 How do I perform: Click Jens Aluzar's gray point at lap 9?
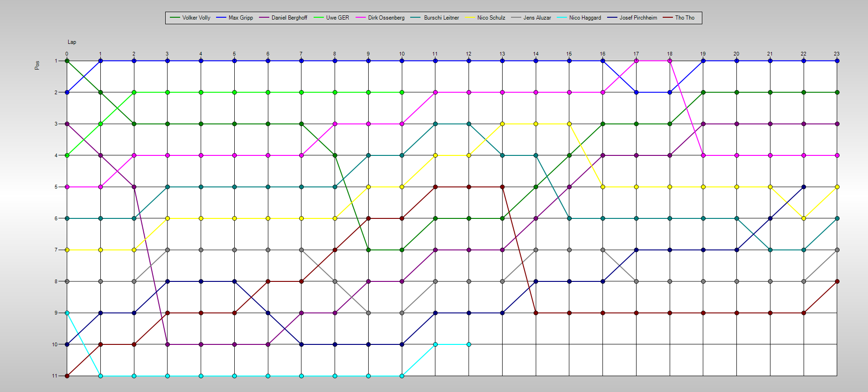368,313
